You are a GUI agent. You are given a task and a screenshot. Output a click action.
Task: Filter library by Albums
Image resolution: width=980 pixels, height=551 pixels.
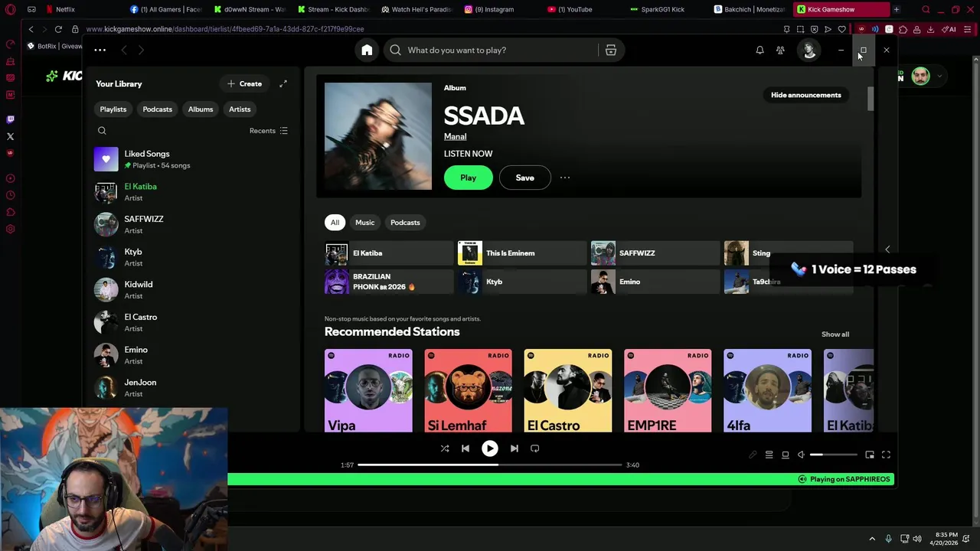[201, 109]
